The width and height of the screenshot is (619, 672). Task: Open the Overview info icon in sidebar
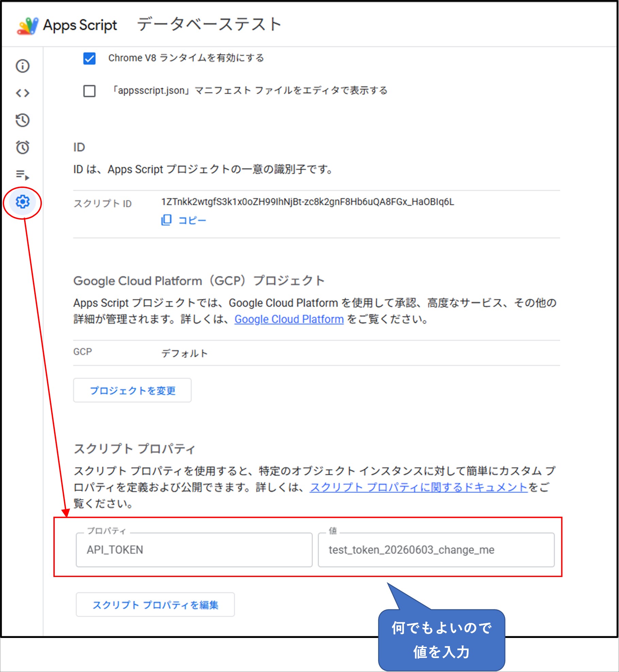coord(23,66)
